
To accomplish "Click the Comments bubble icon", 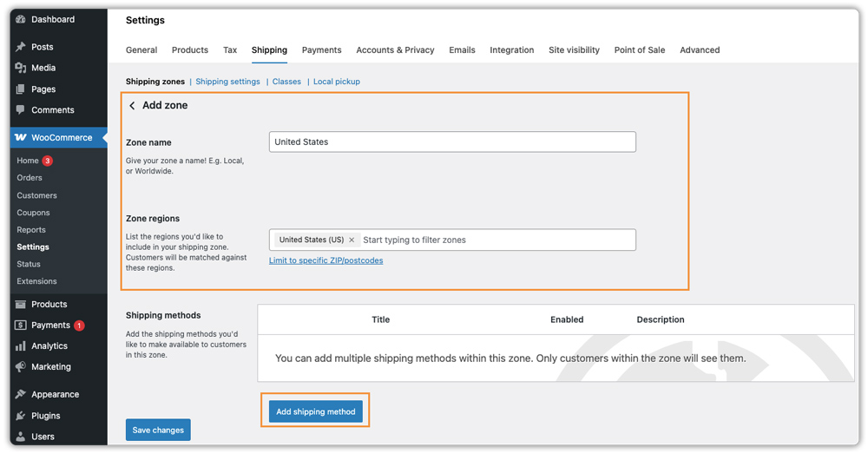I will 21,109.
